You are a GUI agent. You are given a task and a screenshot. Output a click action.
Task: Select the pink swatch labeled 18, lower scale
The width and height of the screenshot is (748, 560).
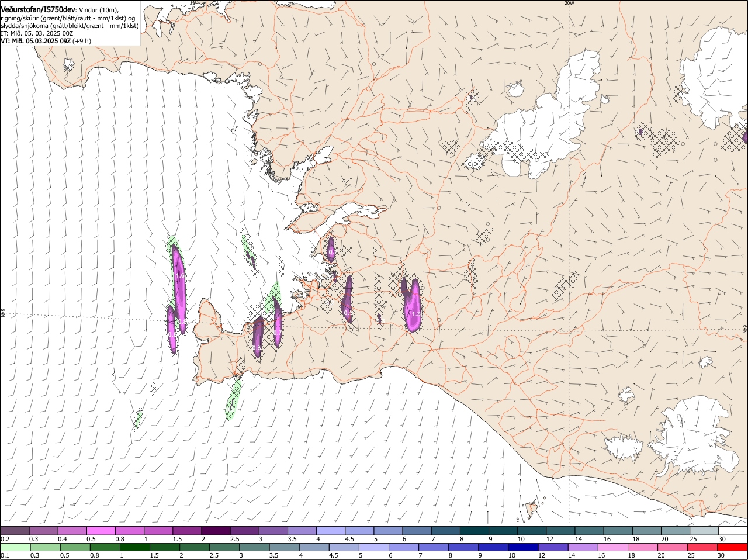coord(643,547)
